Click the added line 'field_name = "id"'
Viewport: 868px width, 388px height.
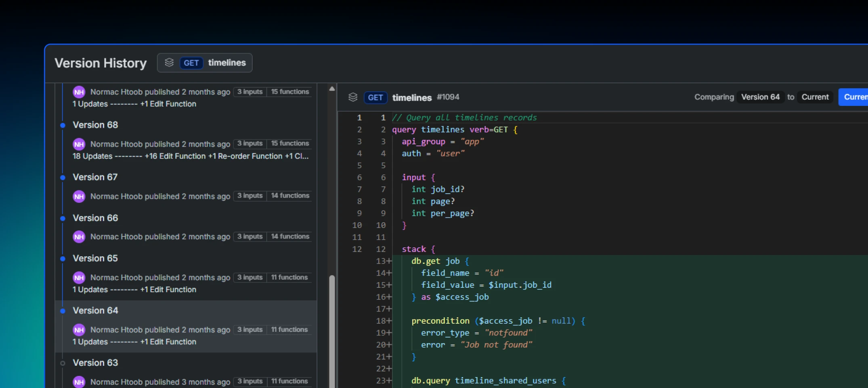[x=462, y=273]
